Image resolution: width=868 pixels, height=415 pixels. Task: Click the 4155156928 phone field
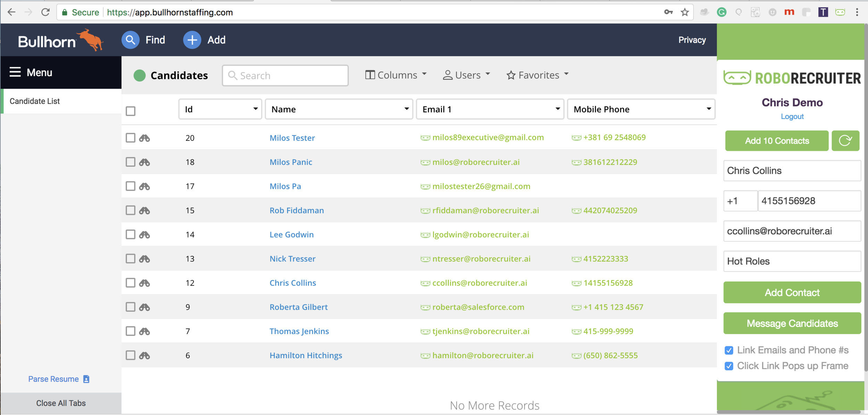click(x=809, y=201)
